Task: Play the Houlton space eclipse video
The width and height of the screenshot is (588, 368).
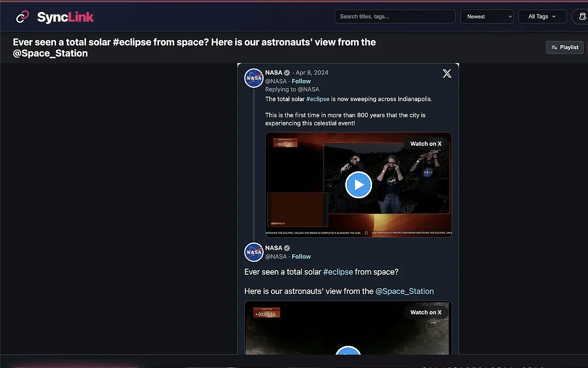Action: [x=348, y=351]
